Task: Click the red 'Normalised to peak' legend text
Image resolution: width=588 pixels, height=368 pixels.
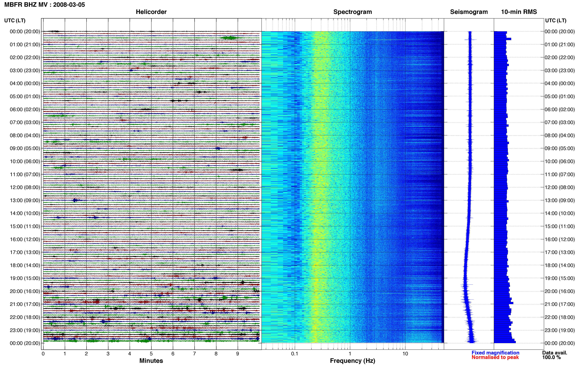Action: click(495, 357)
